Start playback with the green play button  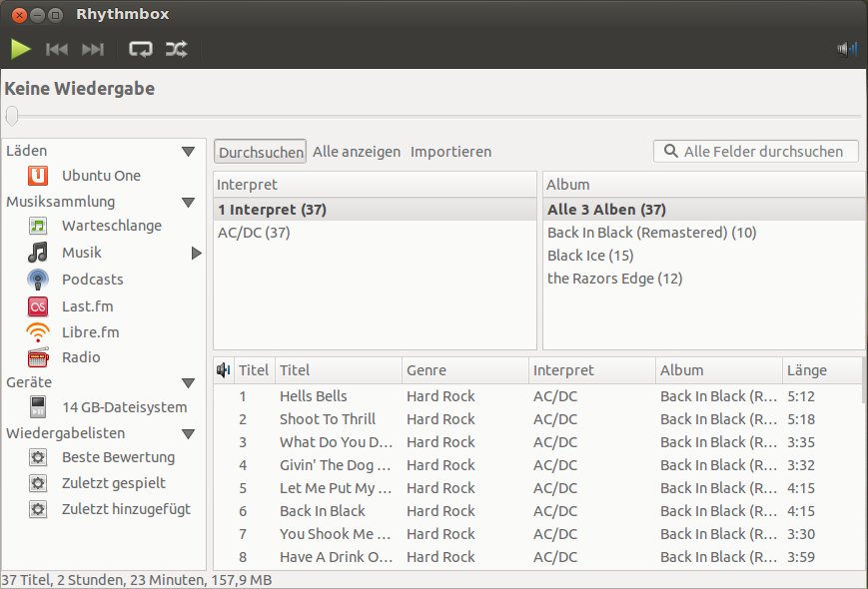[x=21, y=49]
